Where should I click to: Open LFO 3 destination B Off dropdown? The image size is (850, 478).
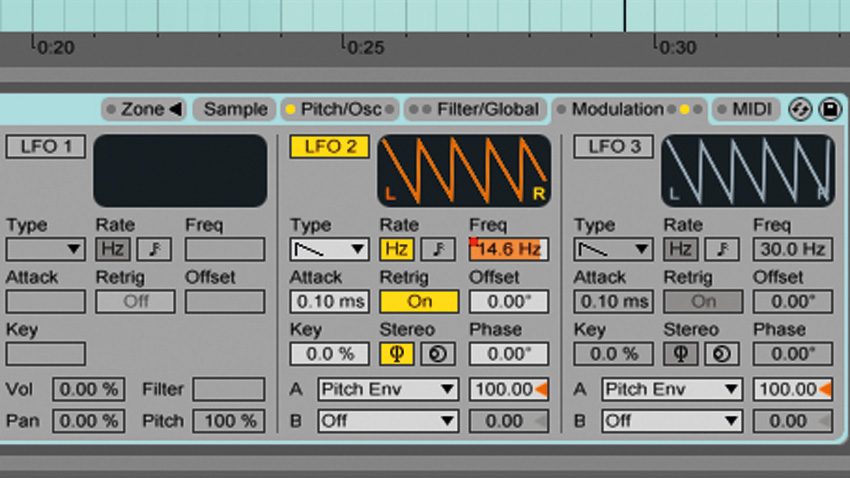click(x=672, y=421)
